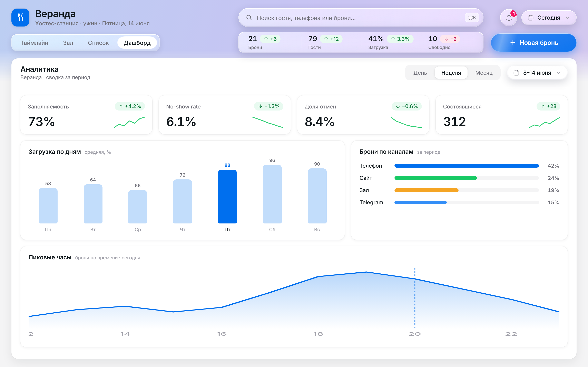
Task: Click the +4.2% trend badge on Заполняемость
Action: pyautogui.click(x=130, y=106)
